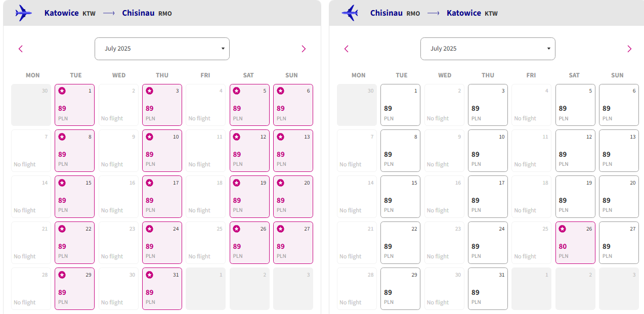Choose July 19 in Chisinau–Katowice calendar

pos(575,197)
